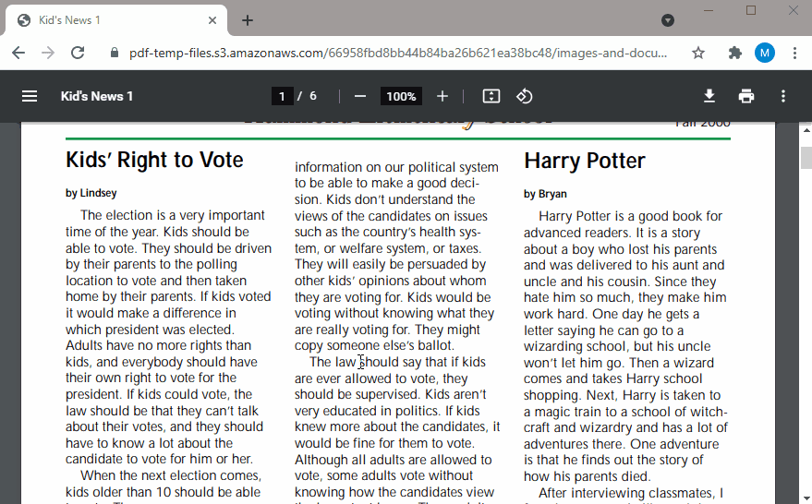Click the zoom in plus button
This screenshot has width=812, height=504.
click(442, 96)
